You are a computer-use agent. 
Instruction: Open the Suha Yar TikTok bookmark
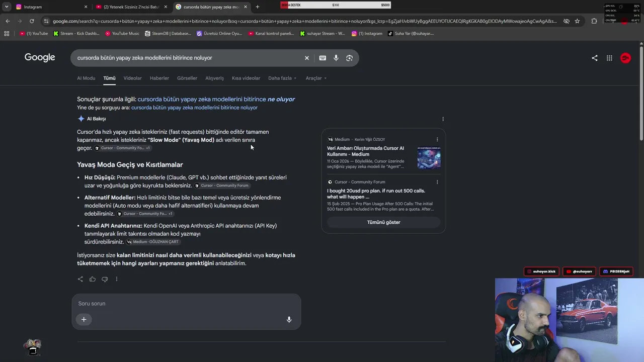pos(411,34)
